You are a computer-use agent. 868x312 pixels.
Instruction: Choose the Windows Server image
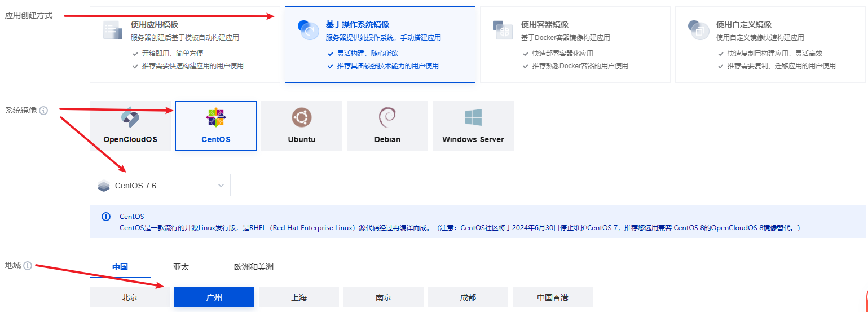tap(473, 126)
